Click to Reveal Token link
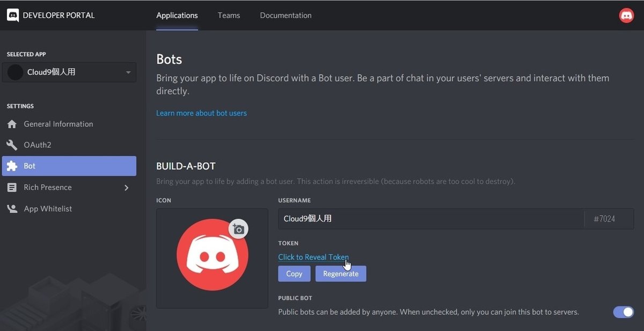Screen dimensions: 644x331 [x=313, y=257]
